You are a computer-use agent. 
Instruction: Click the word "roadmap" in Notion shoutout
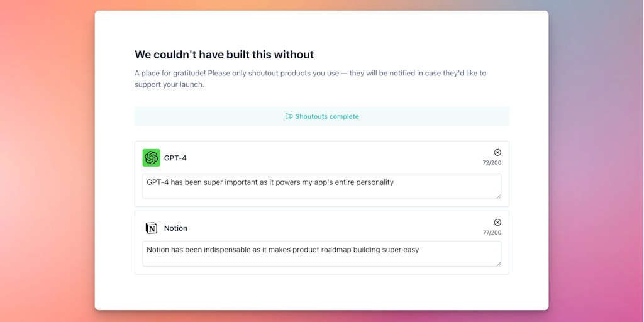pyautogui.click(x=336, y=250)
